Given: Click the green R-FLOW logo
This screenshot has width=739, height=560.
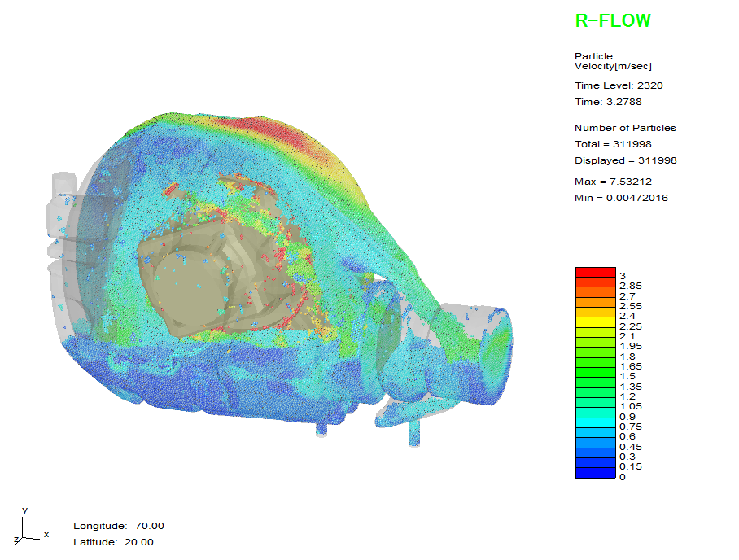Looking at the screenshot, I should (613, 22).
